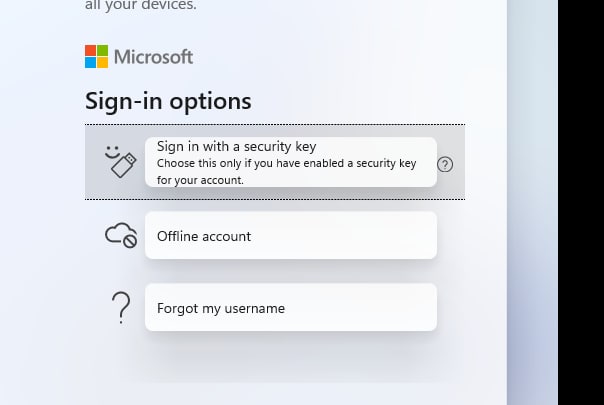This screenshot has height=405, width=604.
Task: Click the red square of Microsoft logo
Action: (x=91, y=50)
